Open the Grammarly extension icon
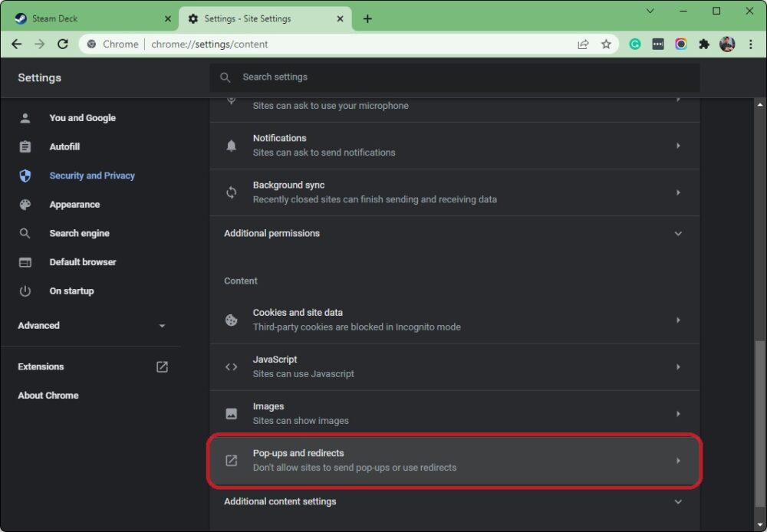Viewport: 767px width, 532px height. click(x=635, y=44)
